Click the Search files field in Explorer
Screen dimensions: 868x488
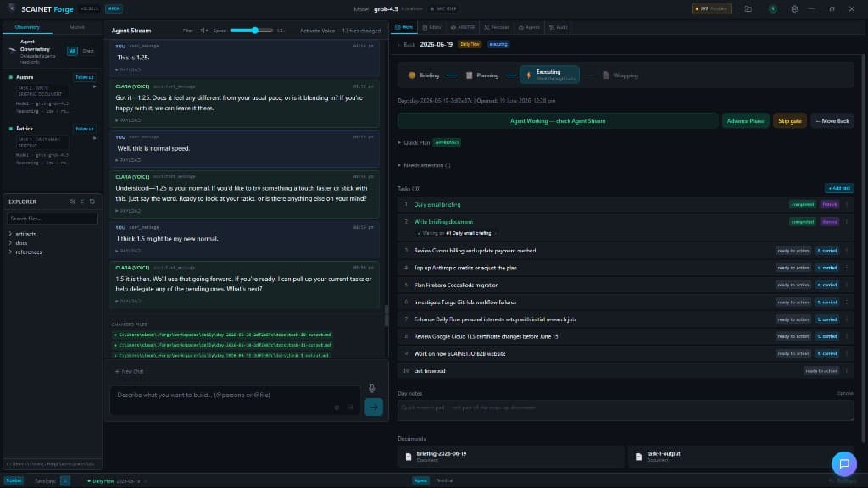tap(52, 219)
